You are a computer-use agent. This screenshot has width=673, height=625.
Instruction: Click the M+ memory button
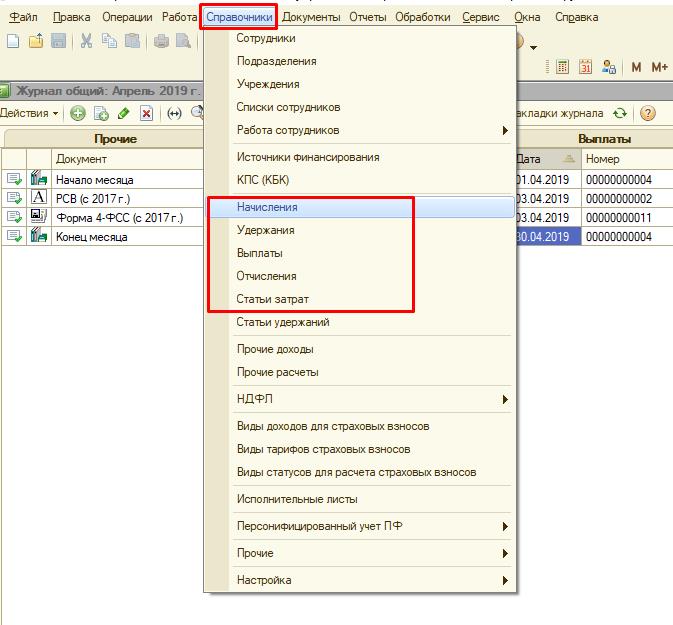click(659, 67)
